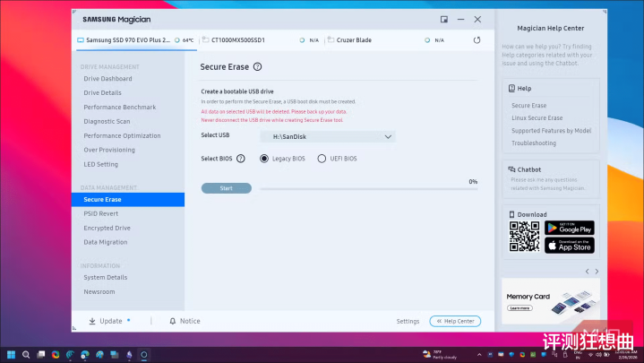Click Select BIOS help question mark icon
Screen dimensions: 644x363
click(241, 159)
